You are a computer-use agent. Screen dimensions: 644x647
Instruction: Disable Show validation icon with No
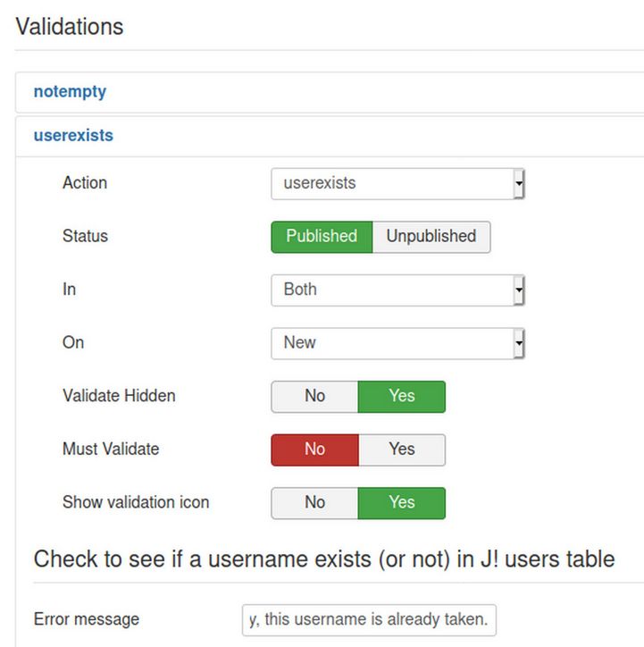tap(314, 502)
